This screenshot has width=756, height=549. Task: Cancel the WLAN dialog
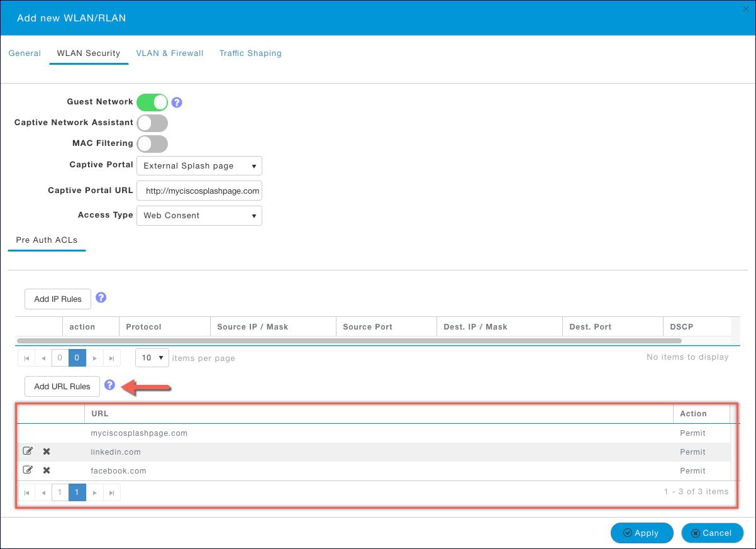(x=713, y=533)
